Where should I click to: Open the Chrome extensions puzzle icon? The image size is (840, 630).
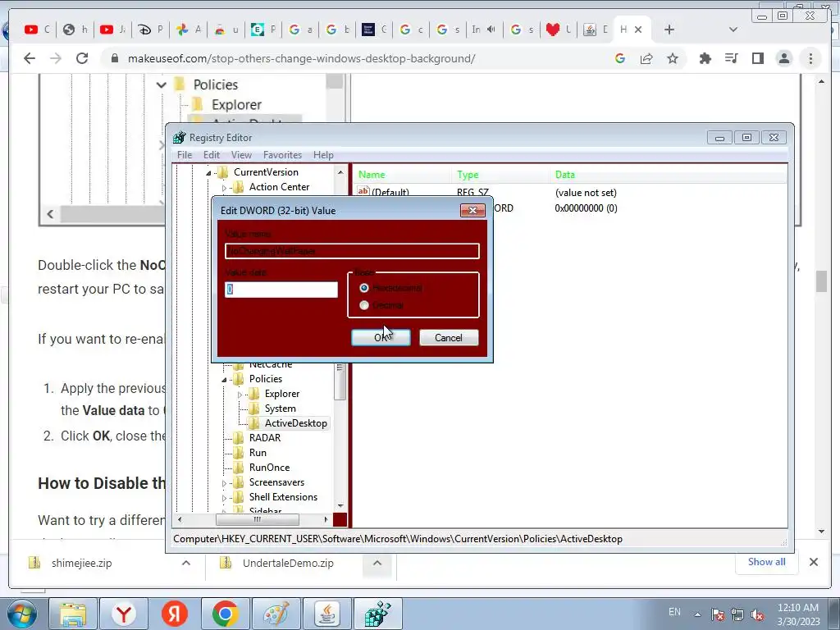(x=705, y=58)
